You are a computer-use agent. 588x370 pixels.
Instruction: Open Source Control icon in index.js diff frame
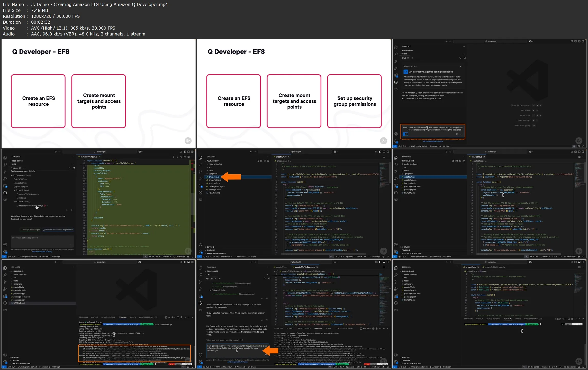coord(5,172)
